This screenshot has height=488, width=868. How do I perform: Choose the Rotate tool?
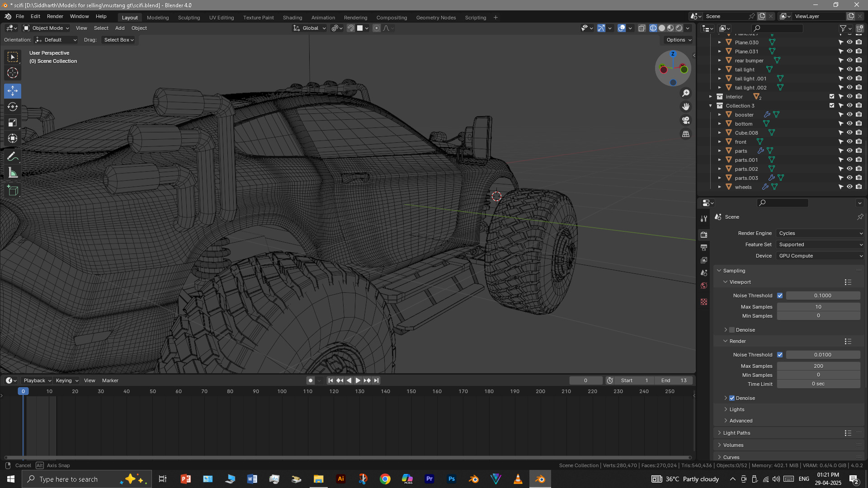coord(13,107)
